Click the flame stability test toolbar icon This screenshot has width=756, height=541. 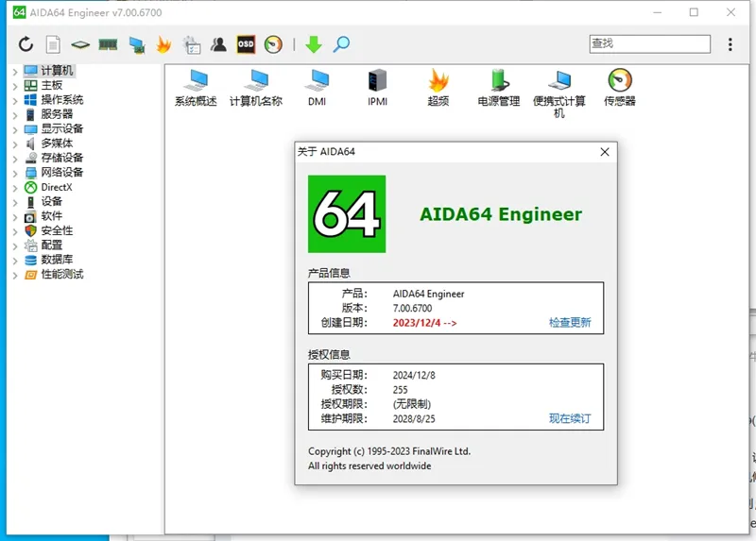[x=163, y=44]
